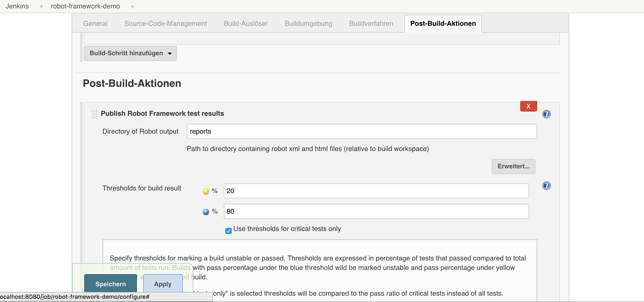Image resolution: width=644 pixels, height=302 pixels.
Task: Open Source-Code-Management tab
Action: (166, 23)
